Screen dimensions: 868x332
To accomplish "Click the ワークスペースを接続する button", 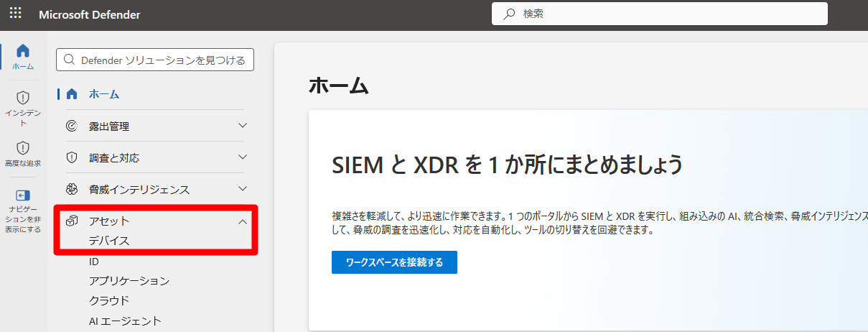I will (x=394, y=262).
